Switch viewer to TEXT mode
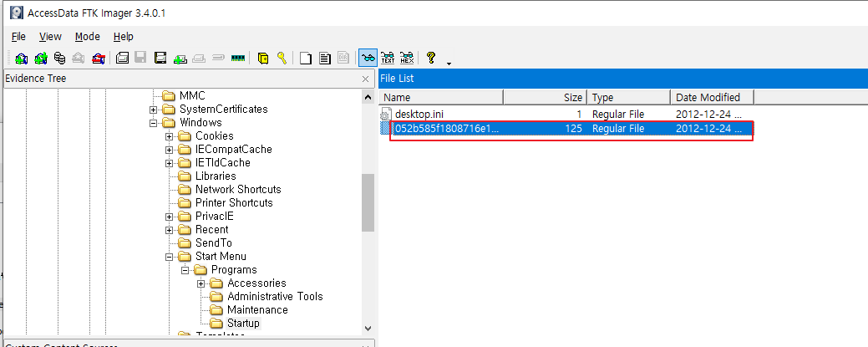The width and height of the screenshot is (868, 347). pos(388,58)
